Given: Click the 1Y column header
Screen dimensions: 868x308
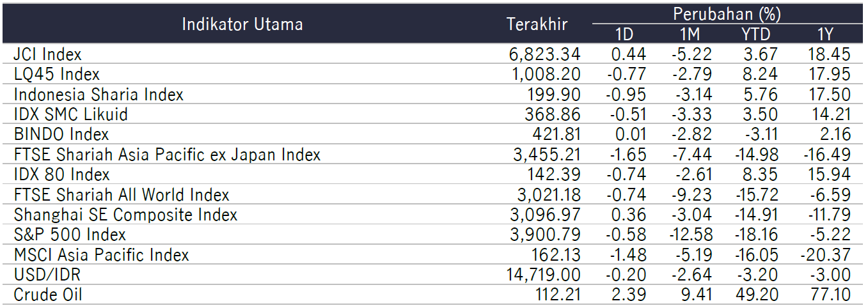Looking at the screenshot, I should (x=825, y=35).
